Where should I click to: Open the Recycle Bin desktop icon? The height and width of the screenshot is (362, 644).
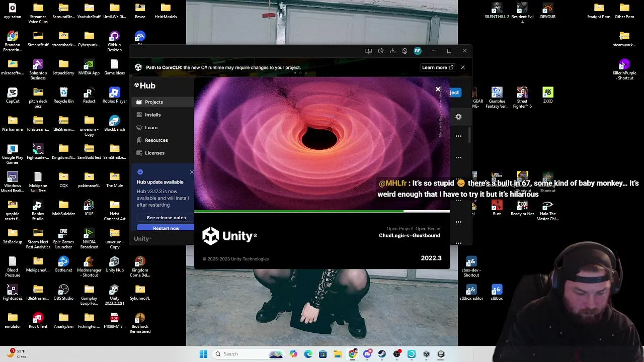coord(63,95)
